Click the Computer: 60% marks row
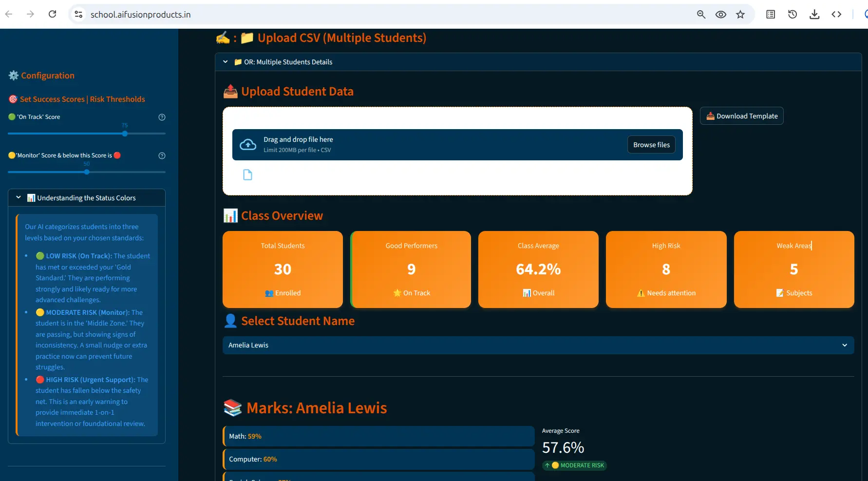The image size is (868, 481). click(378, 459)
